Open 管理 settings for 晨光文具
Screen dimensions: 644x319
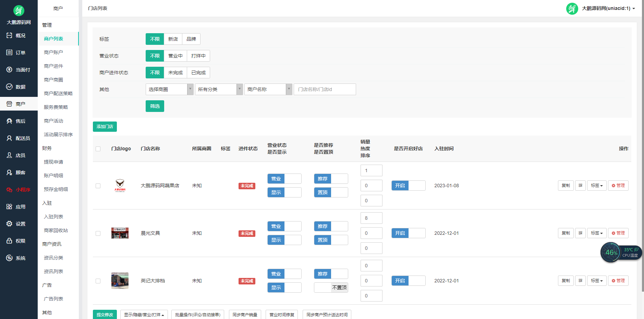point(618,233)
